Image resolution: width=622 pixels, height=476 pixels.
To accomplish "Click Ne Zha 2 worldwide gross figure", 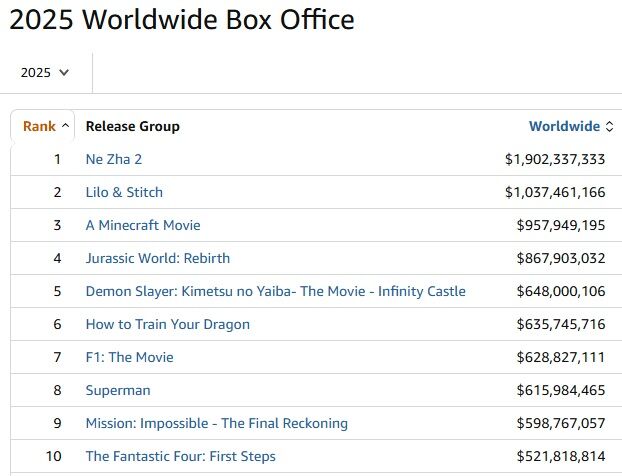I will coord(555,159).
